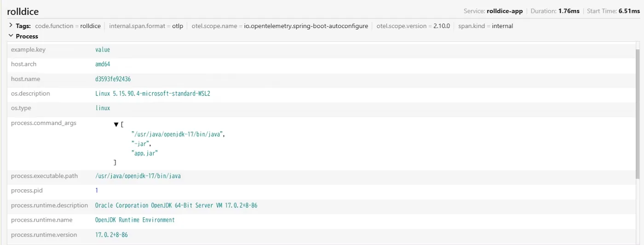The height and width of the screenshot is (245, 644).
Task: Select the os.type key
Action: click(22, 108)
